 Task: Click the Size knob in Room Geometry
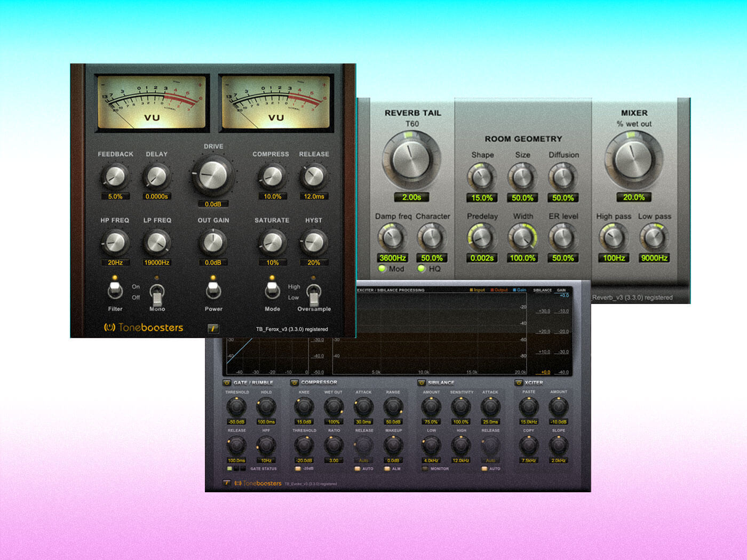pos(522,178)
